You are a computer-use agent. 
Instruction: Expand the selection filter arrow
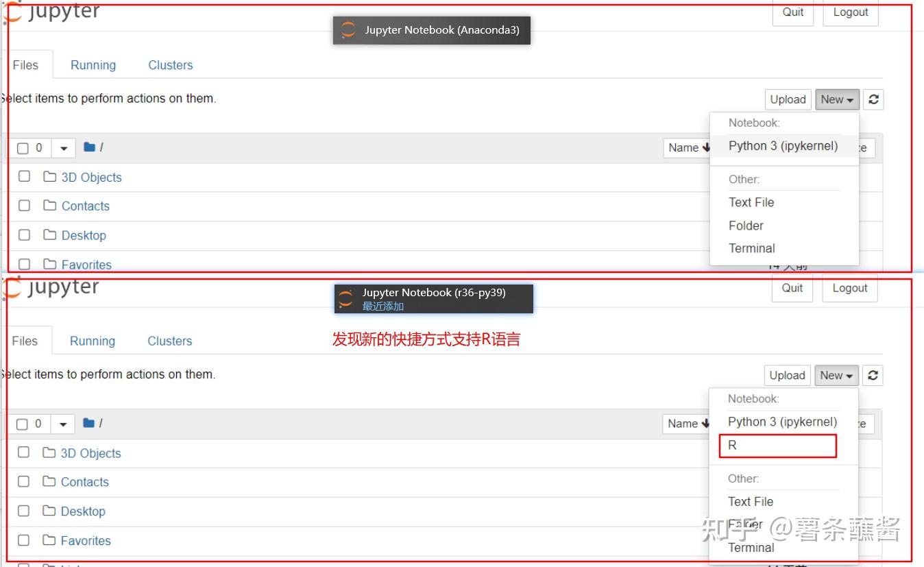pyautogui.click(x=63, y=147)
